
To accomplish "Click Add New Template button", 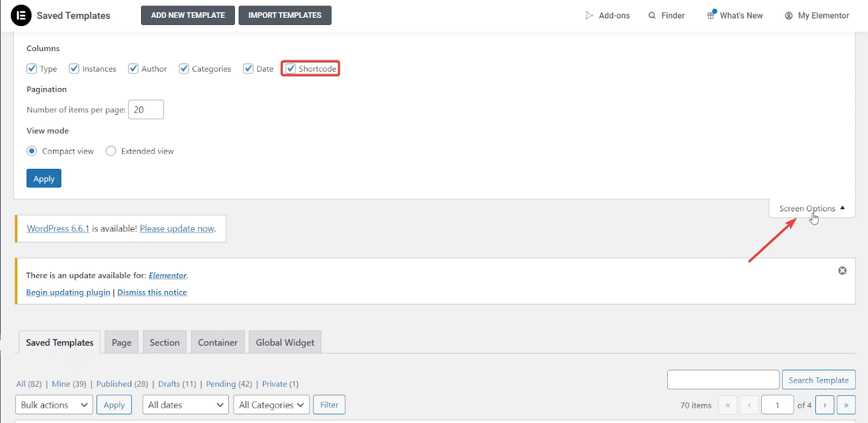I will click(x=188, y=15).
